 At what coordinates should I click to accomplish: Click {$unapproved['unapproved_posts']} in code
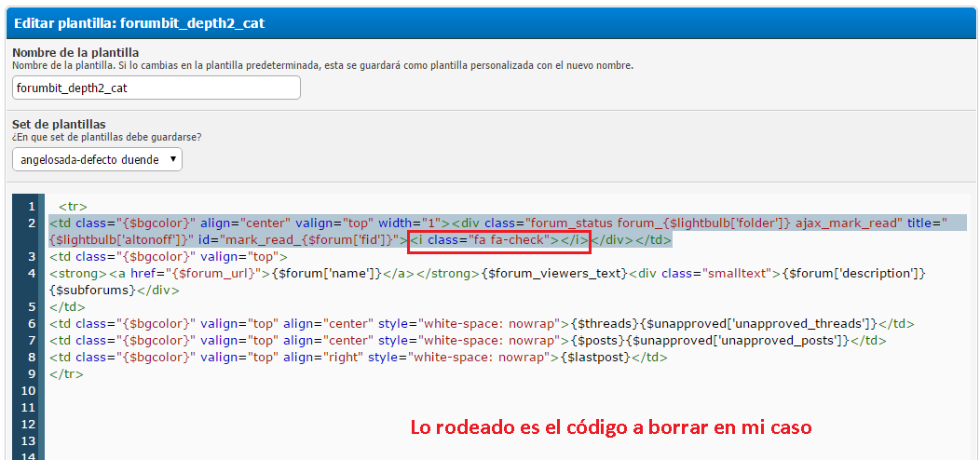tap(737, 341)
